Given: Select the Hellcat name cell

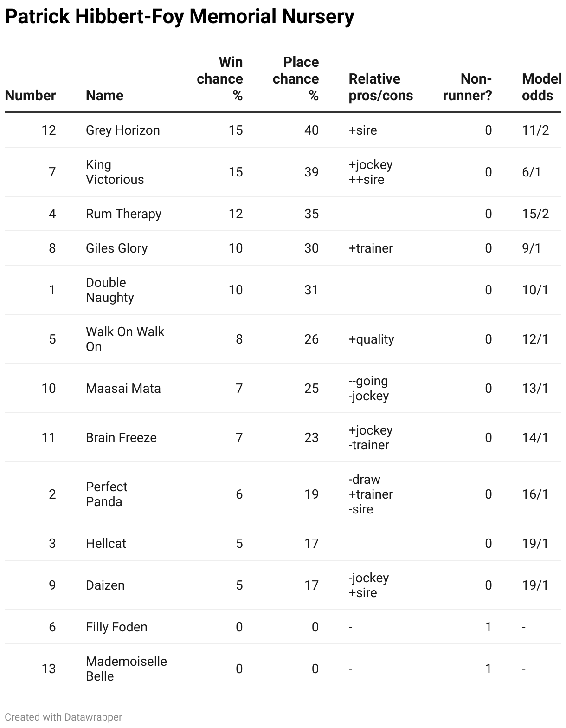Looking at the screenshot, I should (x=106, y=543).
